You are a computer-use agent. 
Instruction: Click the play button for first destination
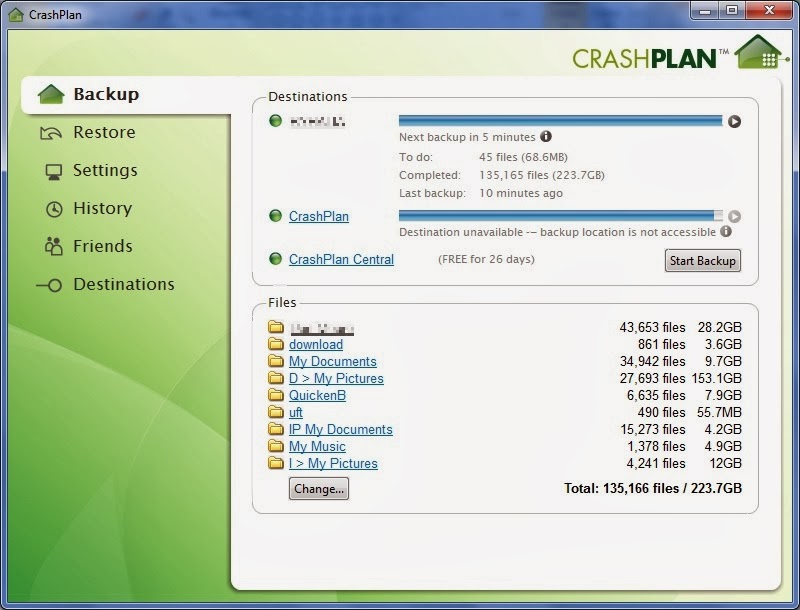pyautogui.click(x=734, y=121)
